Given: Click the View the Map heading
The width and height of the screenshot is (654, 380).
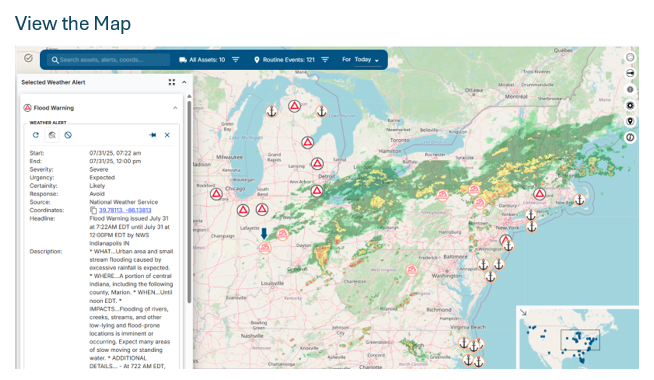Looking at the screenshot, I should tap(73, 23).
